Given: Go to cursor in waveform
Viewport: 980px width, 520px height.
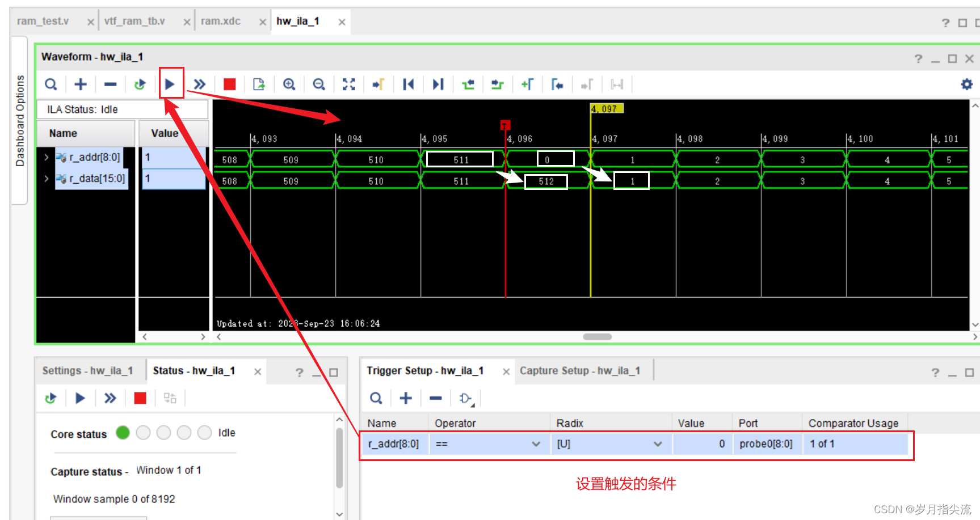Looking at the screenshot, I should coord(378,84).
